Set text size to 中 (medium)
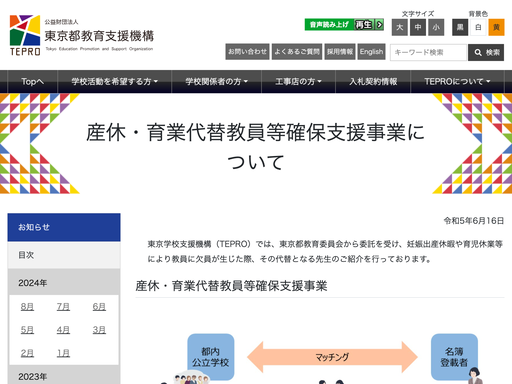The height and width of the screenshot is (384, 512). pos(418,27)
